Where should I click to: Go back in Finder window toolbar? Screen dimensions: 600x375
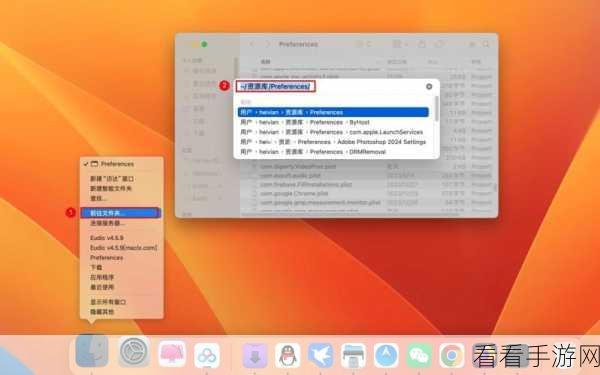251,44
